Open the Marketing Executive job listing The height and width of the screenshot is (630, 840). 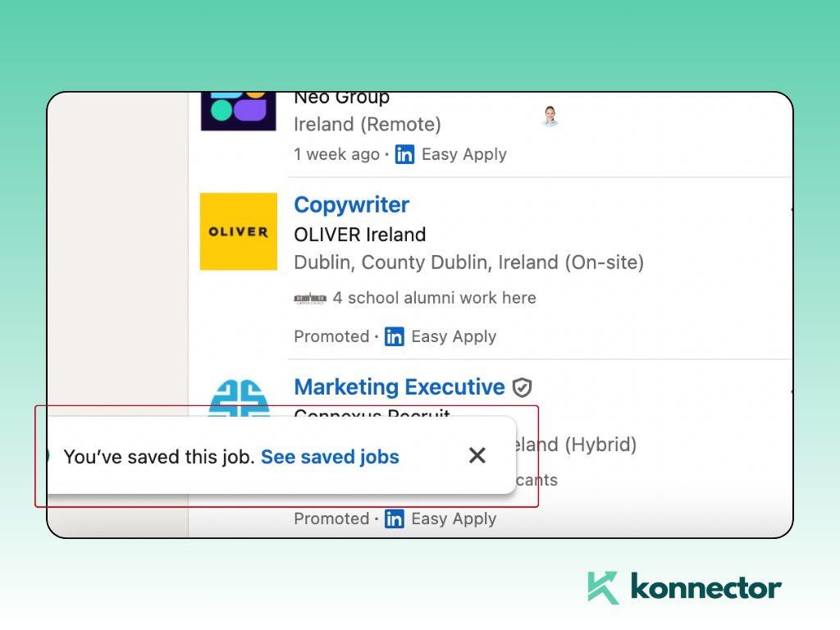tap(399, 387)
